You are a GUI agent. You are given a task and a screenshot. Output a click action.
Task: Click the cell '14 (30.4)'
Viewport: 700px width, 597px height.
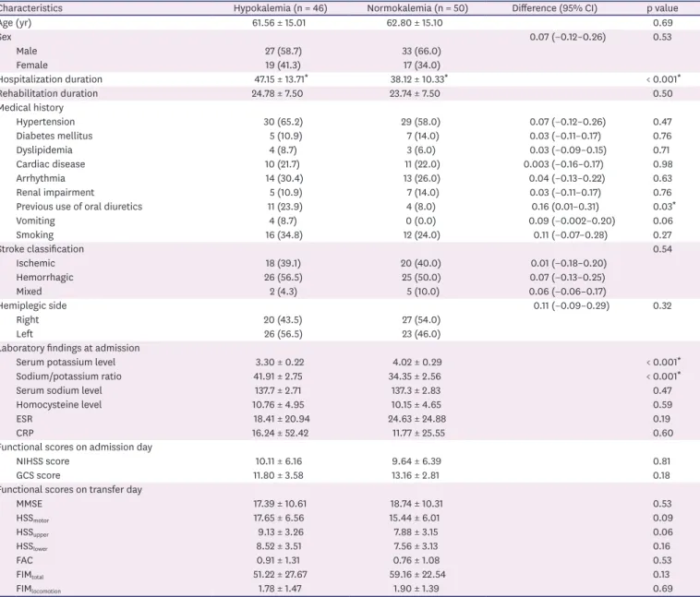coord(284,178)
